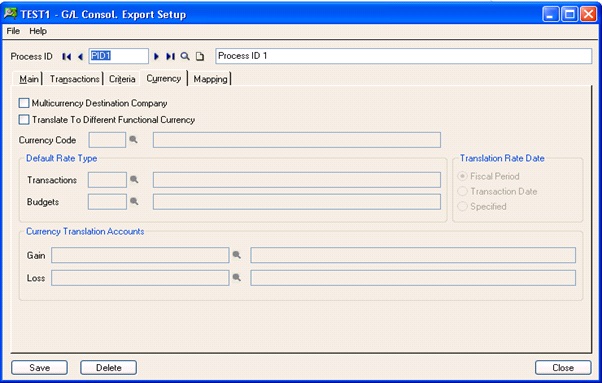Select the Specified radio option
602x383 pixels.
point(463,206)
